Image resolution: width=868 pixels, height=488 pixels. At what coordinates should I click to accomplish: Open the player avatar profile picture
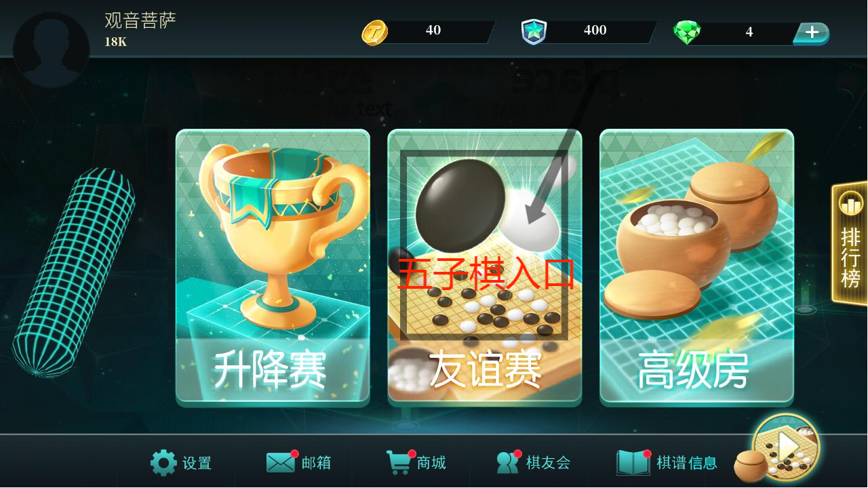click(52, 49)
